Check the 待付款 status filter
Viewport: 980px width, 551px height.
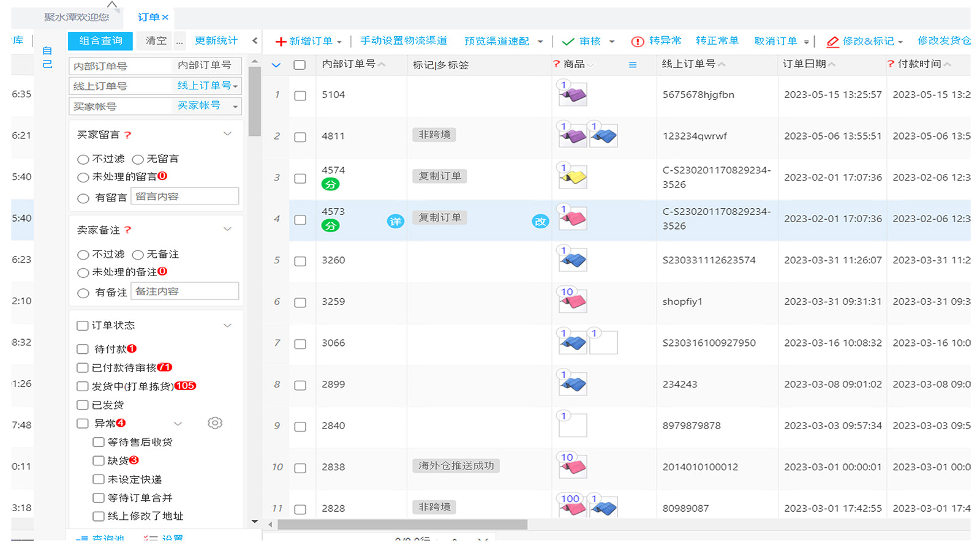click(83, 349)
